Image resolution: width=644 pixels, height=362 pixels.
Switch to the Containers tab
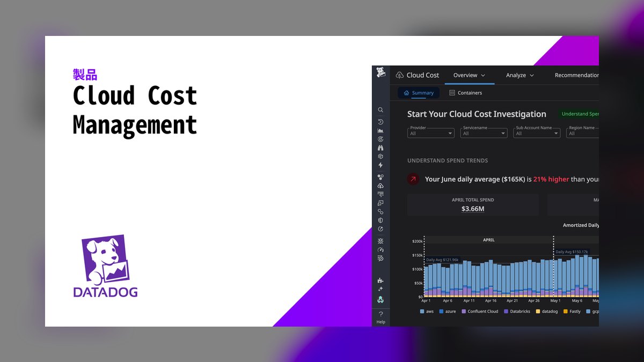[x=465, y=93]
